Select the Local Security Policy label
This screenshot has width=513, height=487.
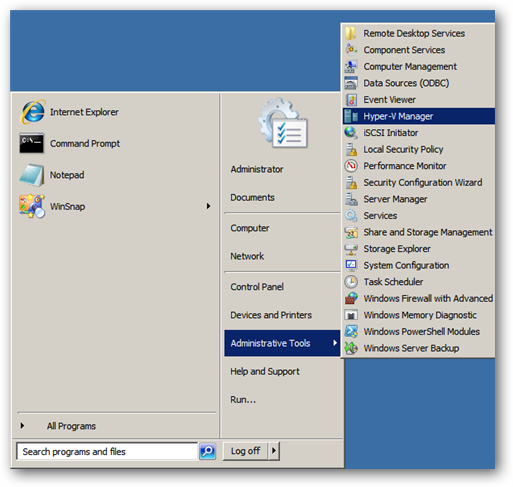point(403,149)
